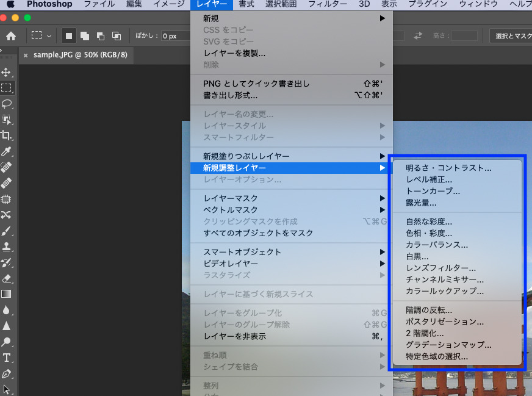Select the Eyedropper tool
The image size is (532, 396).
pos(6,151)
